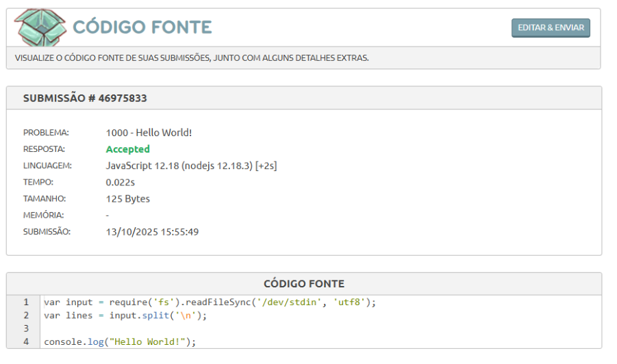Screen dimensions: 617x364
Task: Click the 'MEMÓRIA:' label
Action: (x=43, y=216)
